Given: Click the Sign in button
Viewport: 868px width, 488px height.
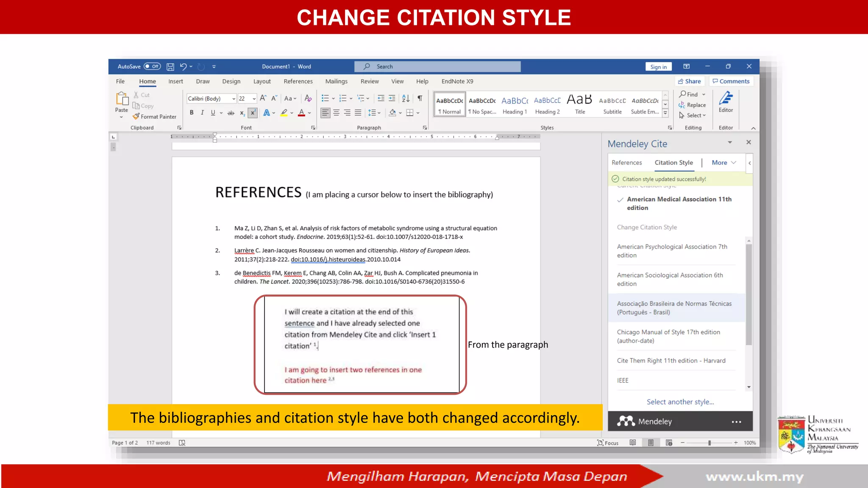Looking at the screenshot, I should click(x=658, y=67).
